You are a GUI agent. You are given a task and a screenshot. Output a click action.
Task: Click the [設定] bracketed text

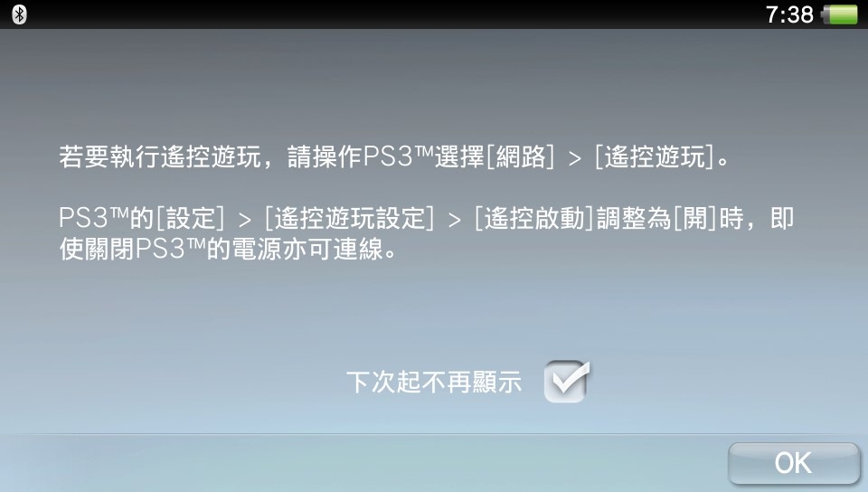click(x=191, y=218)
